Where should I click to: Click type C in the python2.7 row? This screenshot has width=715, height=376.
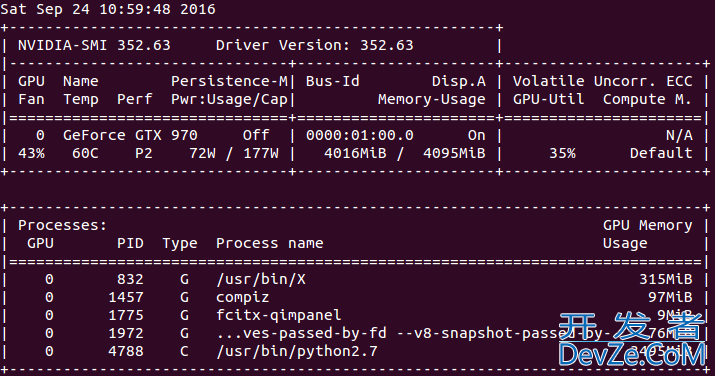[184, 351]
